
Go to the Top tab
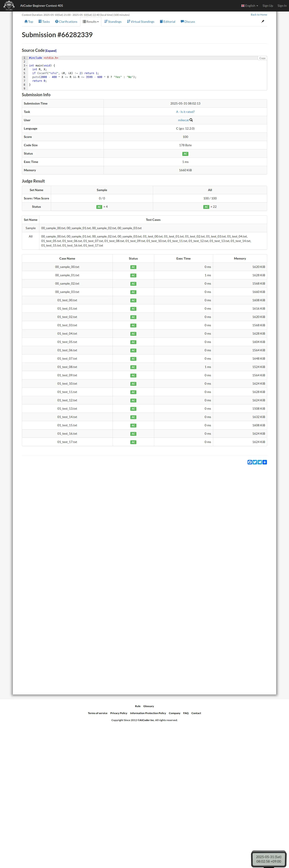[29, 22]
